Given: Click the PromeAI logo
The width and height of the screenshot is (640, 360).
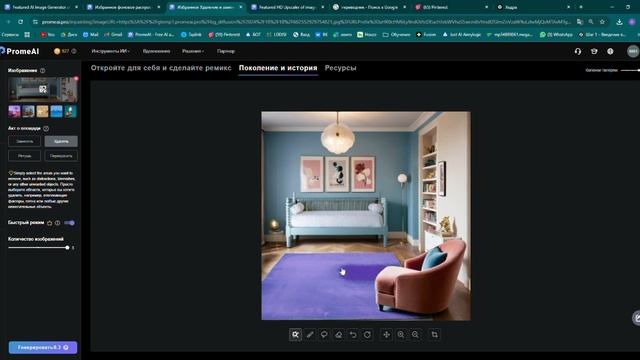Looking at the screenshot, I should pyautogui.click(x=20, y=51).
